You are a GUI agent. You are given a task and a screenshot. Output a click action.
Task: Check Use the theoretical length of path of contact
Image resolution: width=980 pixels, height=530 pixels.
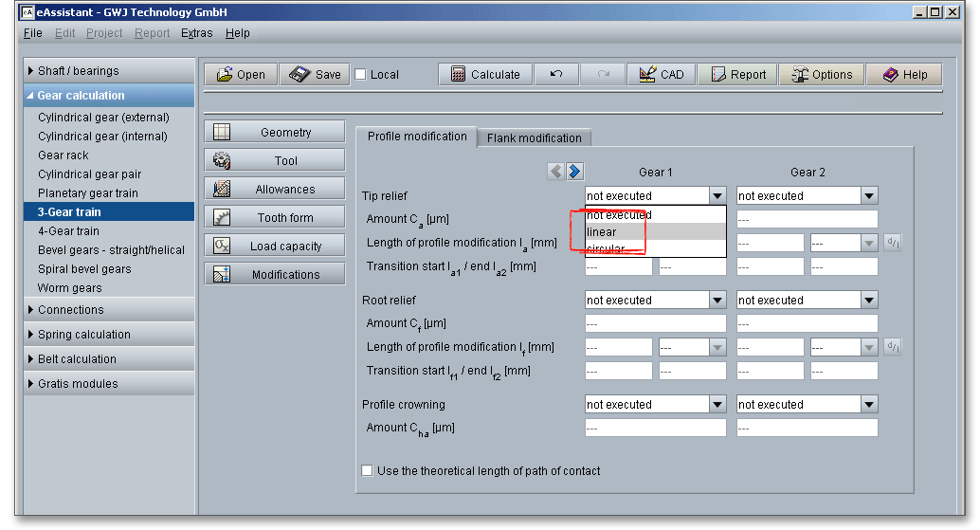pyautogui.click(x=368, y=471)
